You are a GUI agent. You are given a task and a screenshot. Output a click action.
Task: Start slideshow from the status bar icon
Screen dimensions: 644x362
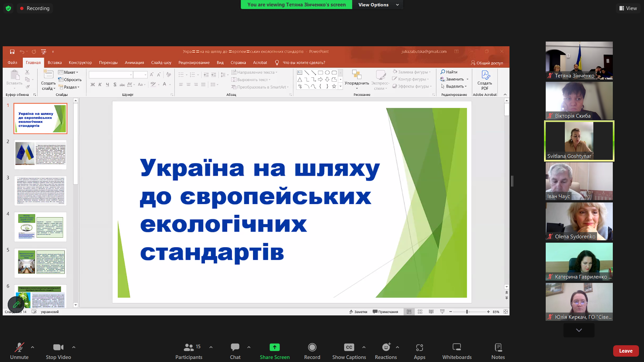click(442, 311)
